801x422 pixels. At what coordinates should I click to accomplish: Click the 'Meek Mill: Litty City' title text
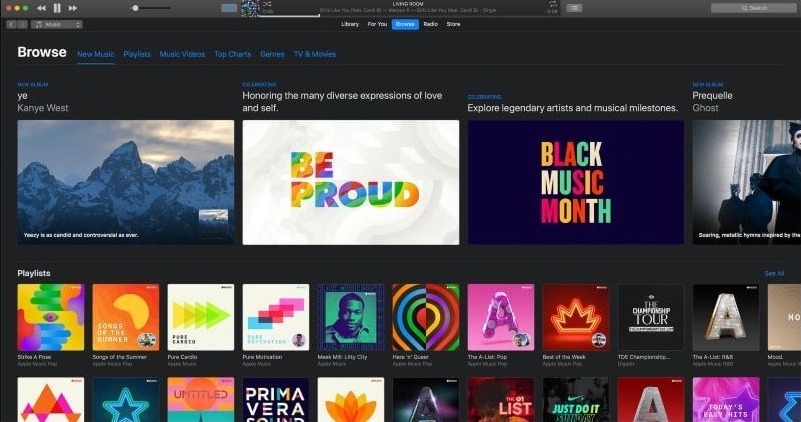pyautogui.click(x=342, y=357)
